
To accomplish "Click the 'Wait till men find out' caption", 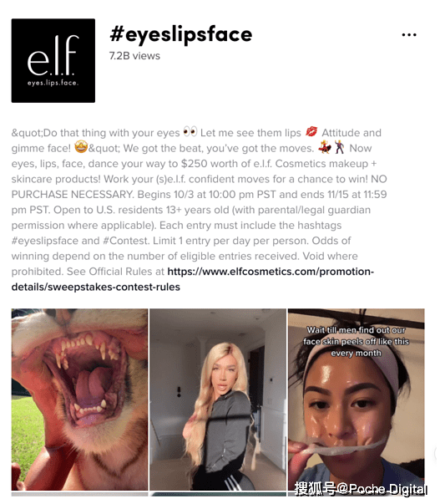I will point(356,341).
